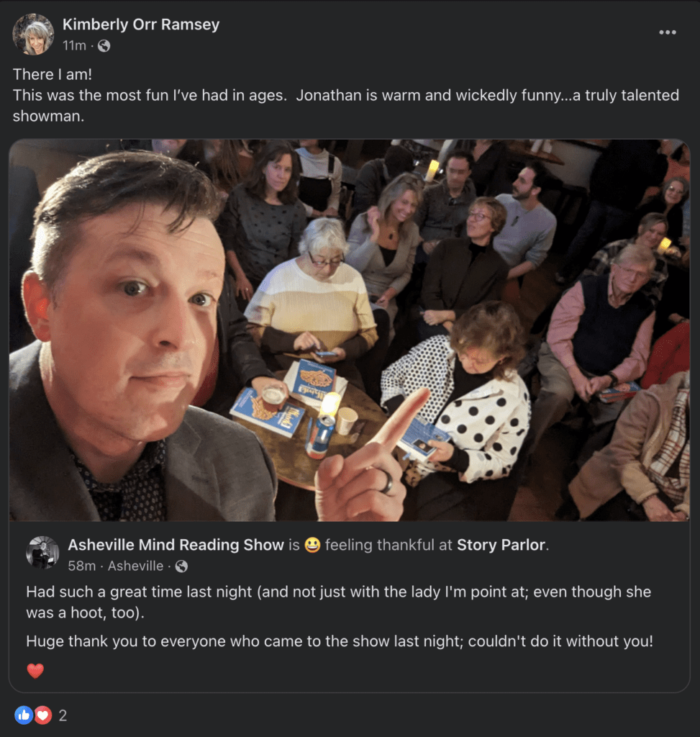The image size is (700, 737).
Task: Open the Asheville Mind Reading Show page link
Action: pyautogui.click(x=176, y=545)
